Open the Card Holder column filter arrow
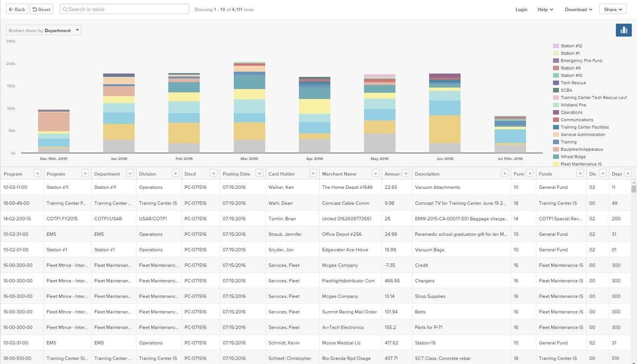Viewport: 637px width, 364px height. (313, 173)
